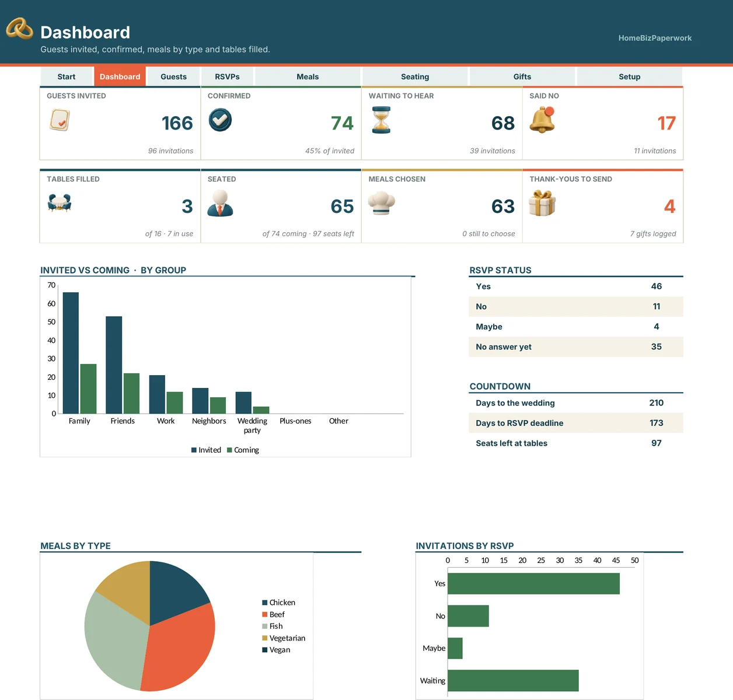Click the 'No answer yet' status row
733x700 pixels.
point(575,346)
